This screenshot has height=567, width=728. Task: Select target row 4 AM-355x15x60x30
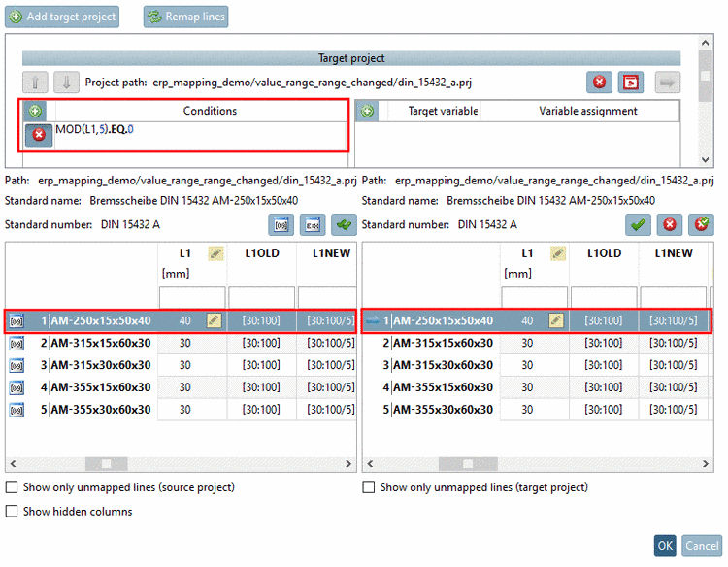click(537, 387)
